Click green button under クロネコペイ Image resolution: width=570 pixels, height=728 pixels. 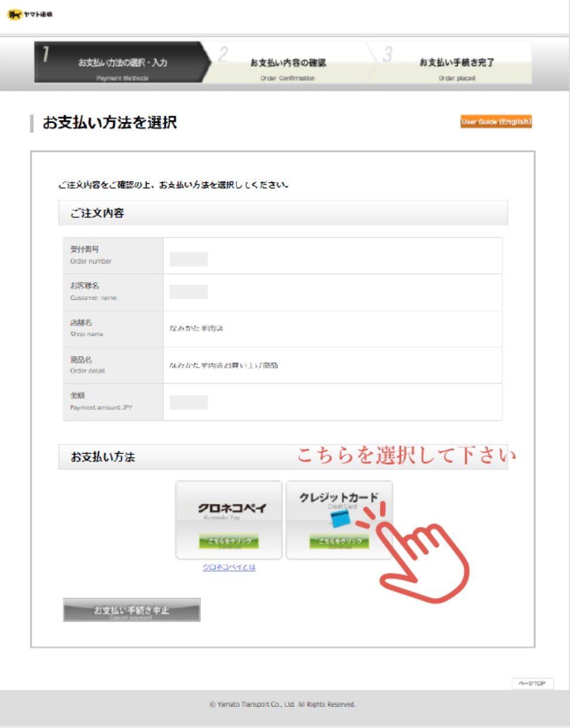coord(229,541)
